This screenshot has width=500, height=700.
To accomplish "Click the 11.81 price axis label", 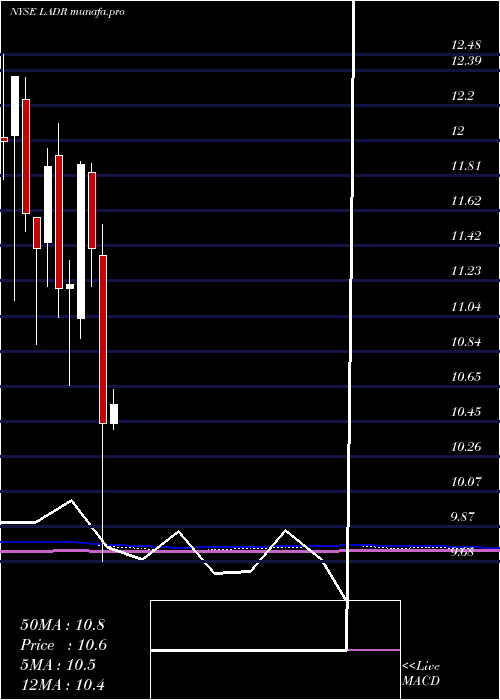I will (x=466, y=166).
